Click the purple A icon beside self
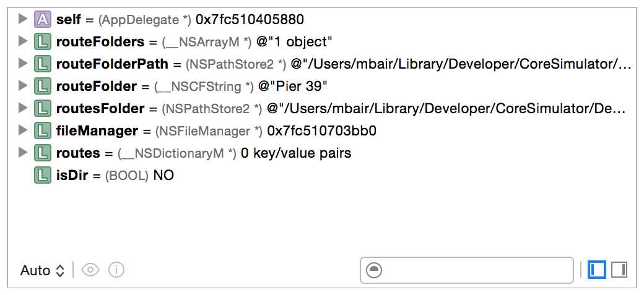The height and width of the screenshot is (295, 644). click(x=42, y=19)
